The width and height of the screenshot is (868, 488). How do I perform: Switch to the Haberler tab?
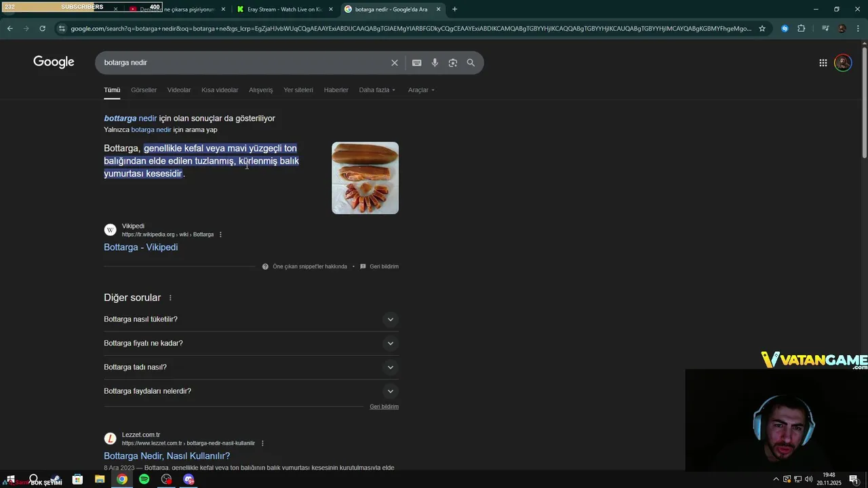(336, 90)
